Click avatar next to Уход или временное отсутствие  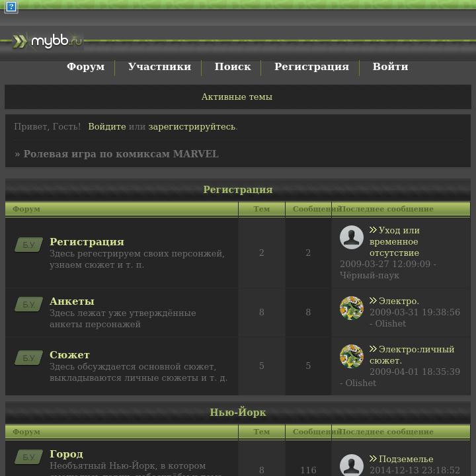pyautogui.click(x=352, y=237)
